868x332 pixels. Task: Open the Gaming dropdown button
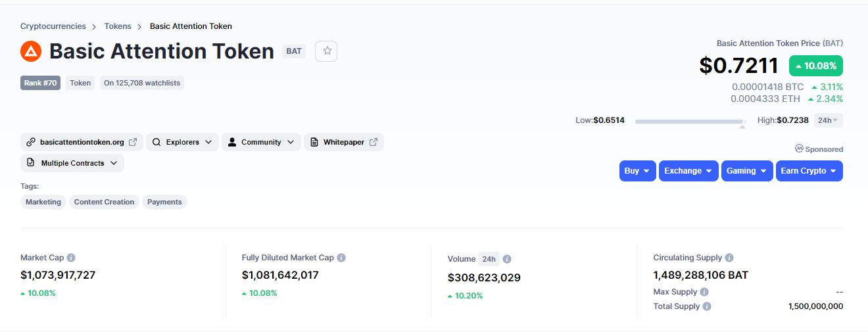click(x=747, y=171)
